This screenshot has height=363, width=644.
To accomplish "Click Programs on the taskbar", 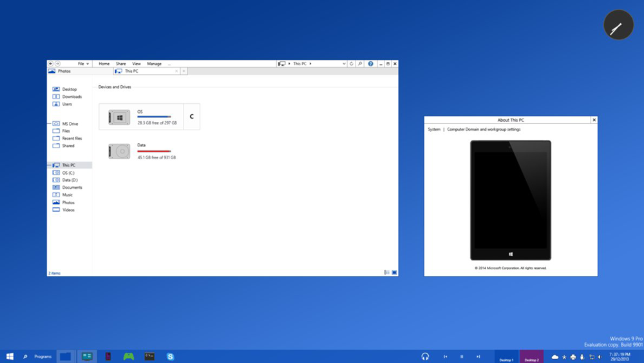I will coord(43,357).
